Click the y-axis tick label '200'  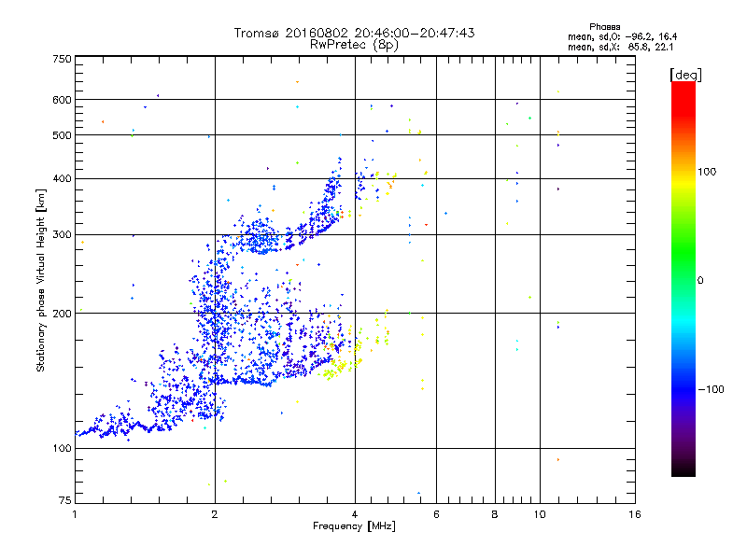coord(62,314)
